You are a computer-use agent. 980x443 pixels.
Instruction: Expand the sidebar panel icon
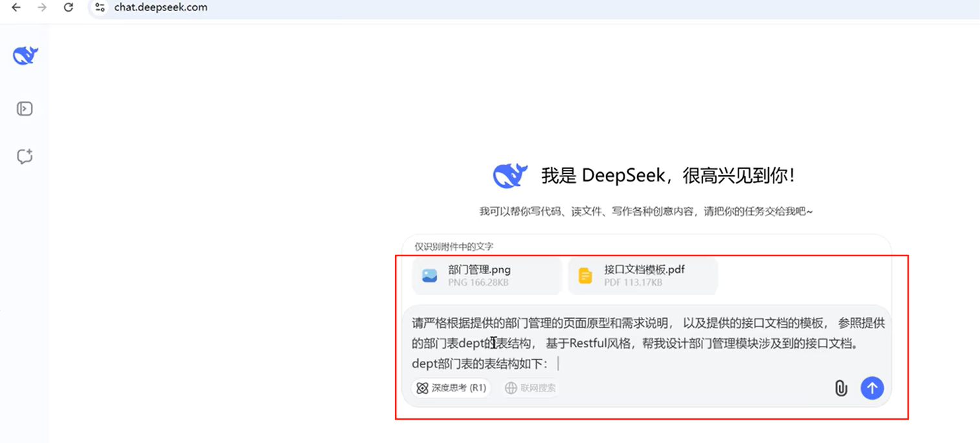click(25, 109)
